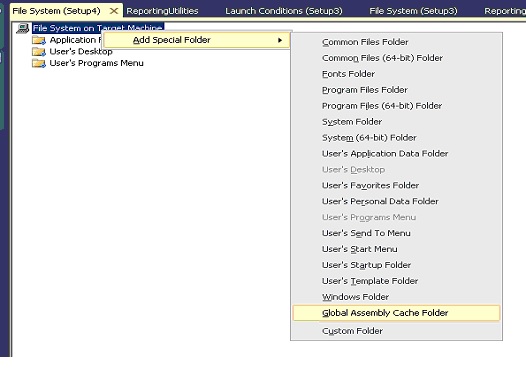Add User's Send To Menu
This screenshot has width=526, height=373.
click(x=396, y=233)
